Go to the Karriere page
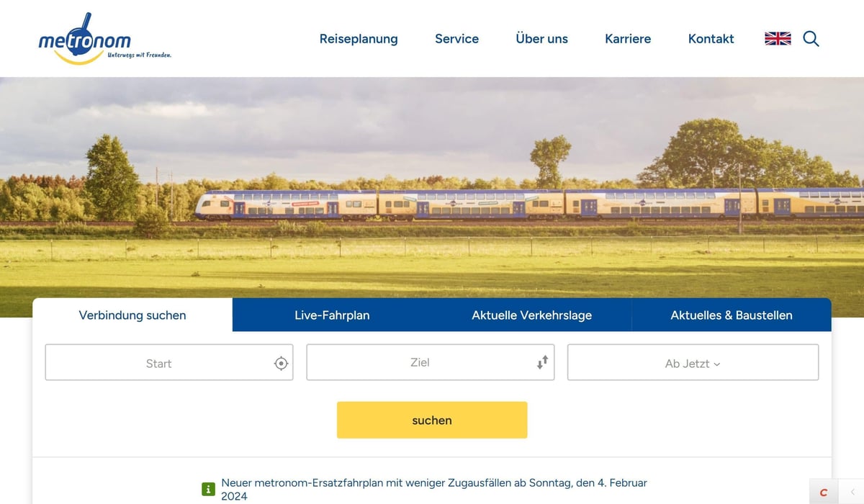Screen dimensions: 864x504 [628, 39]
